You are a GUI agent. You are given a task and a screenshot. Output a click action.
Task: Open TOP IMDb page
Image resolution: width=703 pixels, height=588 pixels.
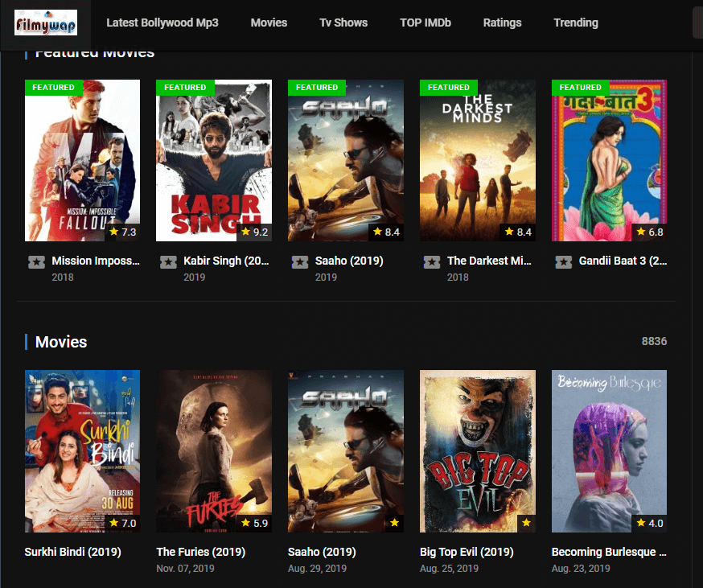click(x=425, y=23)
